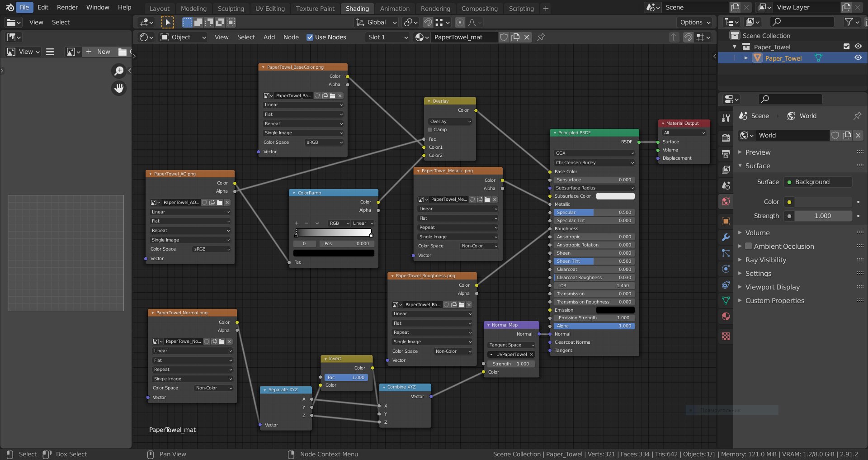Open the Node menu in shader editor
Image resolution: width=868 pixels, height=460 pixels.
[291, 37]
